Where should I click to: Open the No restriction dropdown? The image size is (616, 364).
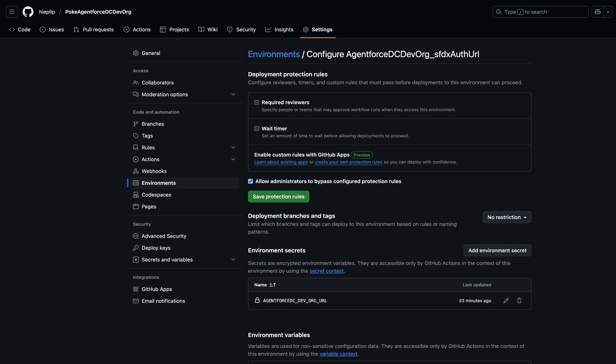[x=507, y=217]
